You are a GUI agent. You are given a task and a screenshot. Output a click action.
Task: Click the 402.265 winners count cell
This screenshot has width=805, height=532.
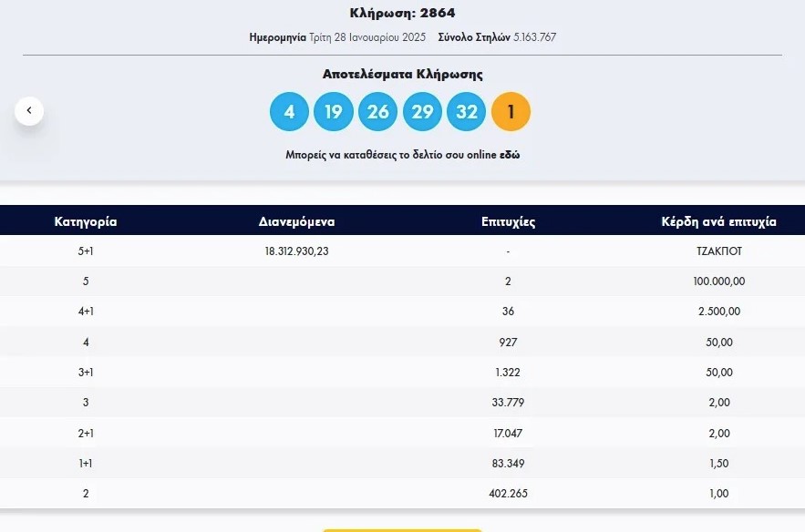(x=508, y=493)
